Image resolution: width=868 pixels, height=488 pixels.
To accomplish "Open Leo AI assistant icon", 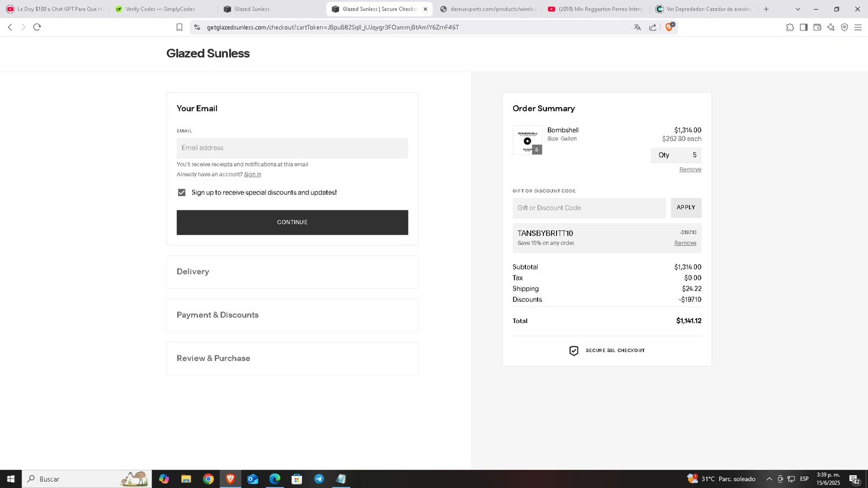I will 831,27.
